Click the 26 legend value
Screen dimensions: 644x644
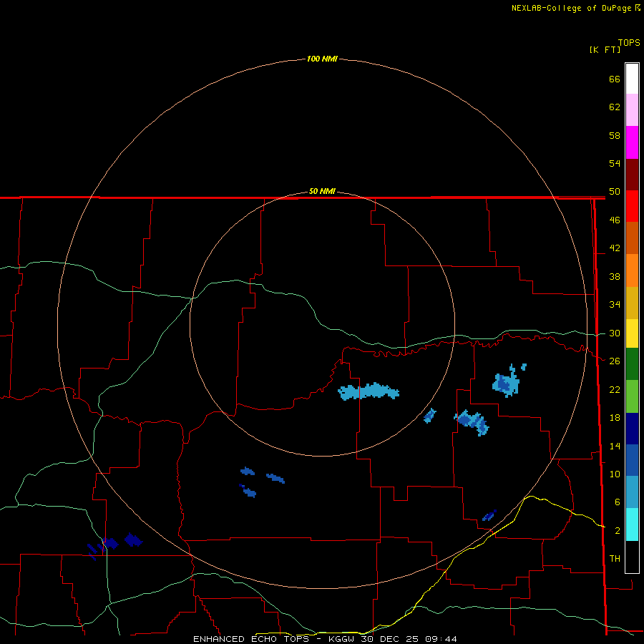(615, 361)
